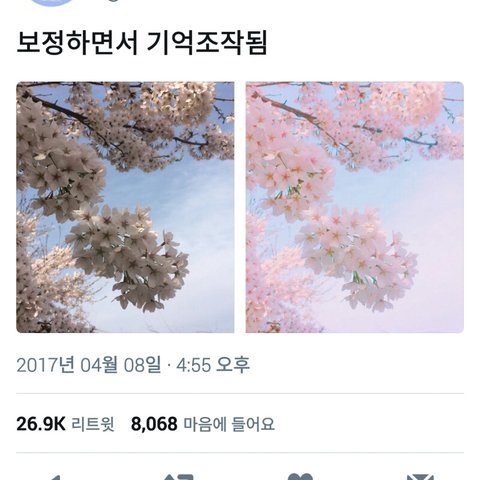The width and height of the screenshot is (480, 480).
Task: Click the 리트윗 label
Action: pos(93,424)
